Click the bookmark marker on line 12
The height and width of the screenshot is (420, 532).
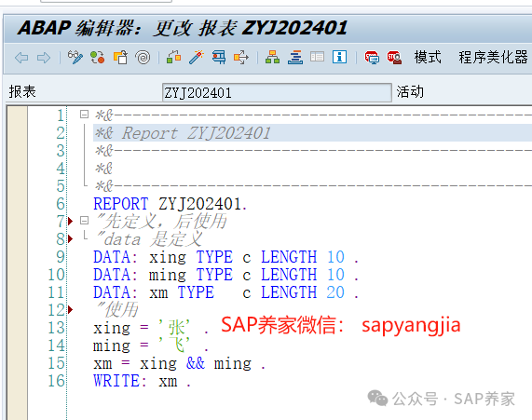(x=70, y=310)
